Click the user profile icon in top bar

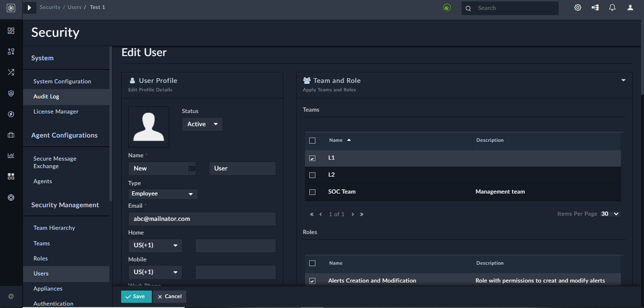click(630, 8)
